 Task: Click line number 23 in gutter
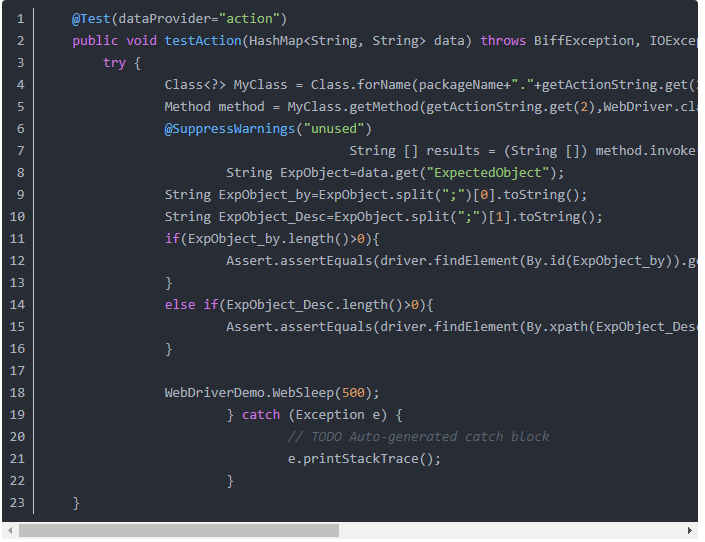17,503
